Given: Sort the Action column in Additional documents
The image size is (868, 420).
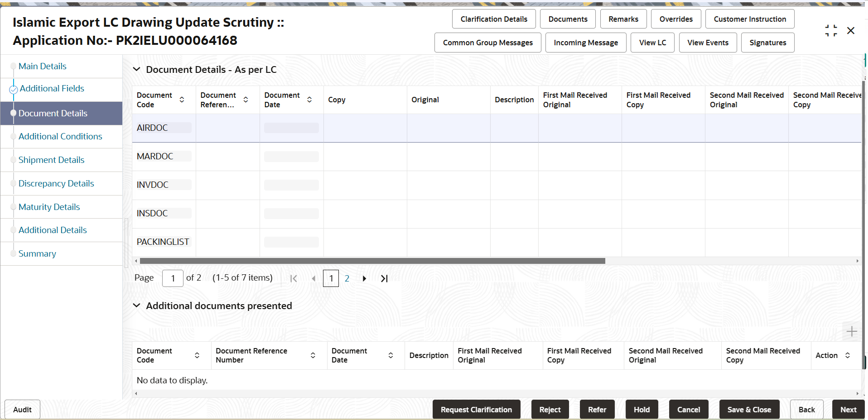Looking at the screenshot, I should 848,355.
